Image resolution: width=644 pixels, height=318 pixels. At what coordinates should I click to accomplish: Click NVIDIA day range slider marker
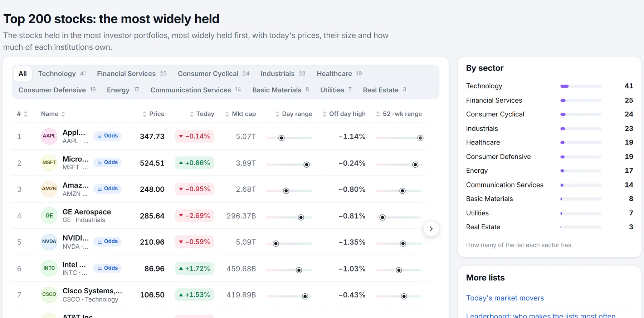pyautogui.click(x=276, y=244)
